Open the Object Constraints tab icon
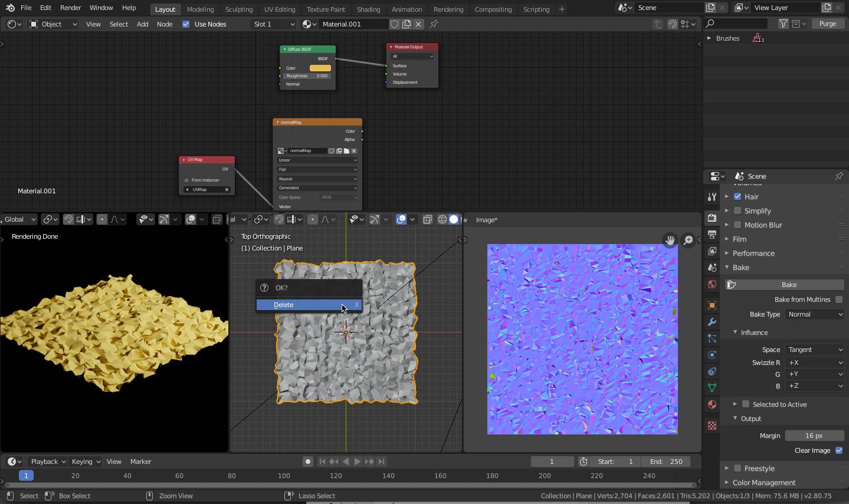The image size is (849, 504). tap(712, 371)
